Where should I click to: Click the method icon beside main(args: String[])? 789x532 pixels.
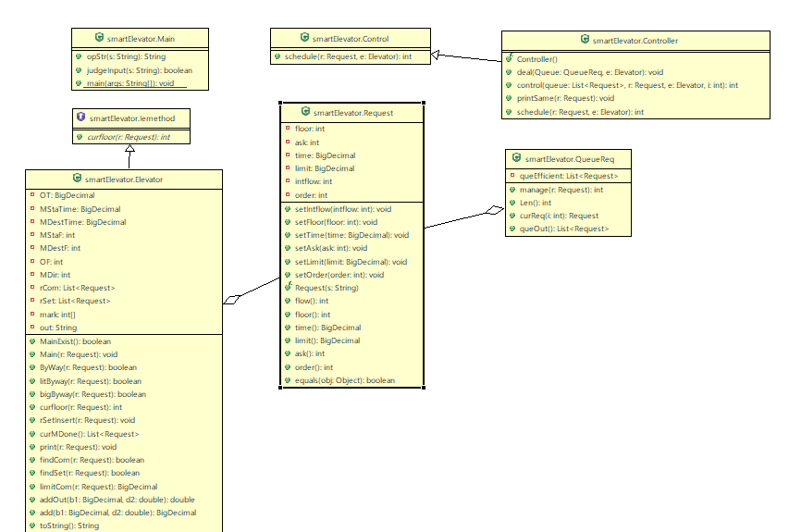[x=79, y=83]
